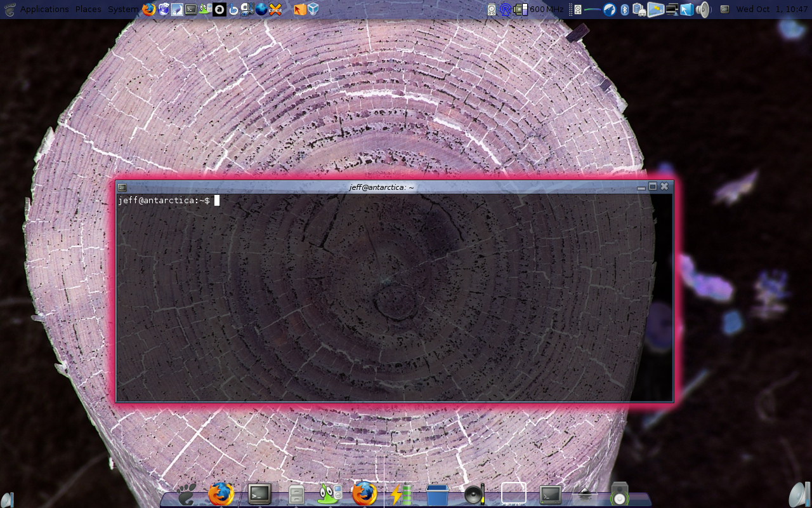Screen dimensions: 812x508
Task: Open the file cabinet icon in the dock
Action: pos(296,494)
